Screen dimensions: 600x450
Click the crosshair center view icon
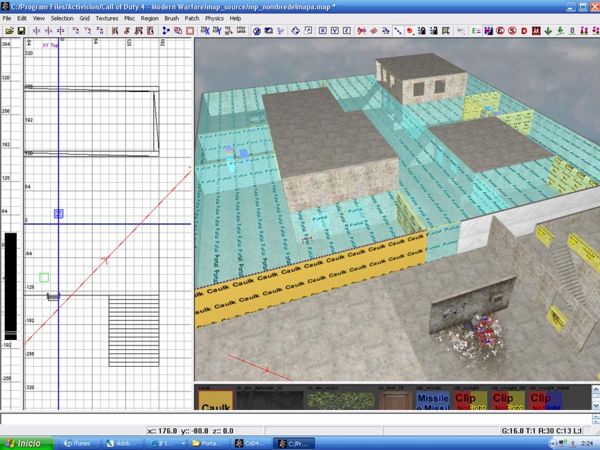pos(295,31)
